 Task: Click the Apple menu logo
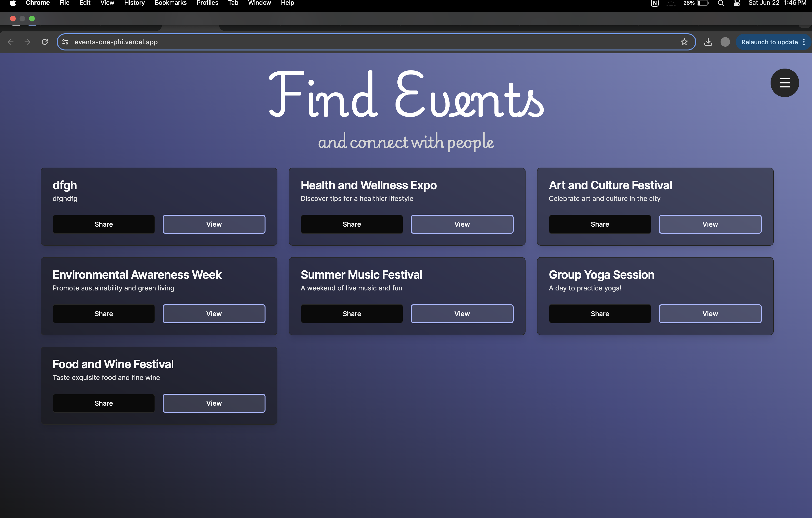[13, 3]
